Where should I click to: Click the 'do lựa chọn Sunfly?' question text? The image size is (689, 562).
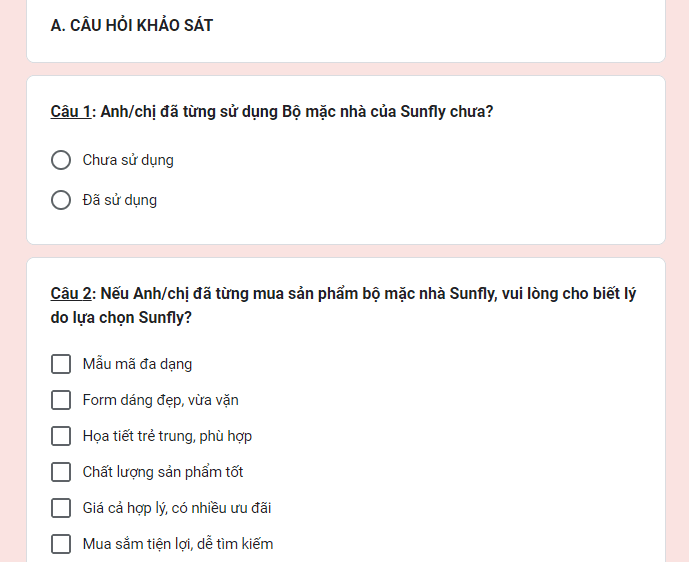(121, 318)
